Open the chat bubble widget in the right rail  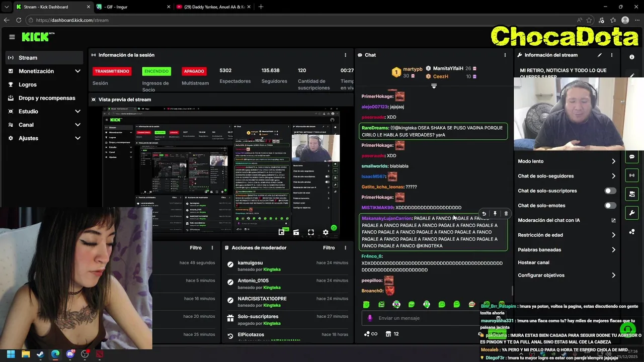632,156
